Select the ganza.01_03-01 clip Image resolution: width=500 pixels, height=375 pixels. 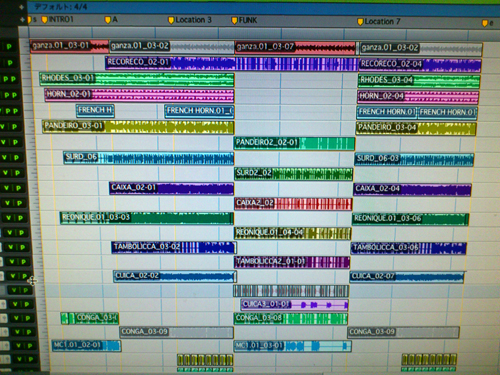pos(69,46)
